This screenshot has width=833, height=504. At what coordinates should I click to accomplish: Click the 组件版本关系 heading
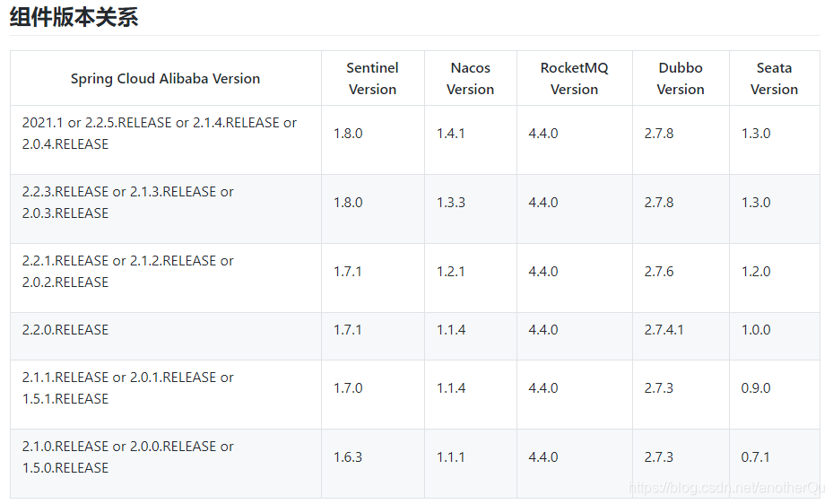[x=74, y=17]
